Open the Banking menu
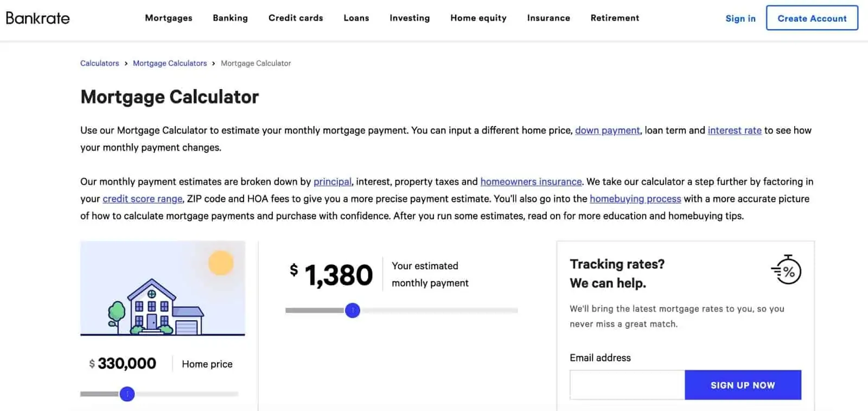868x411 pixels. click(230, 18)
